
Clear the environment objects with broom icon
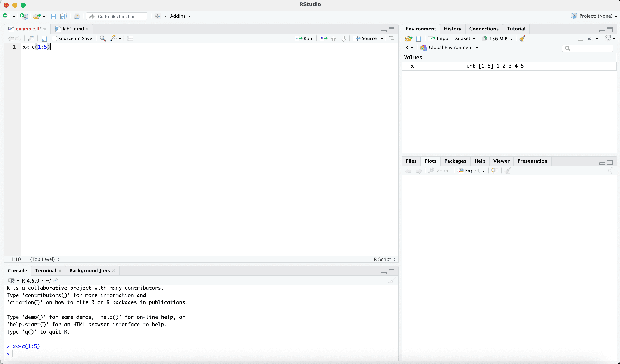click(x=523, y=38)
